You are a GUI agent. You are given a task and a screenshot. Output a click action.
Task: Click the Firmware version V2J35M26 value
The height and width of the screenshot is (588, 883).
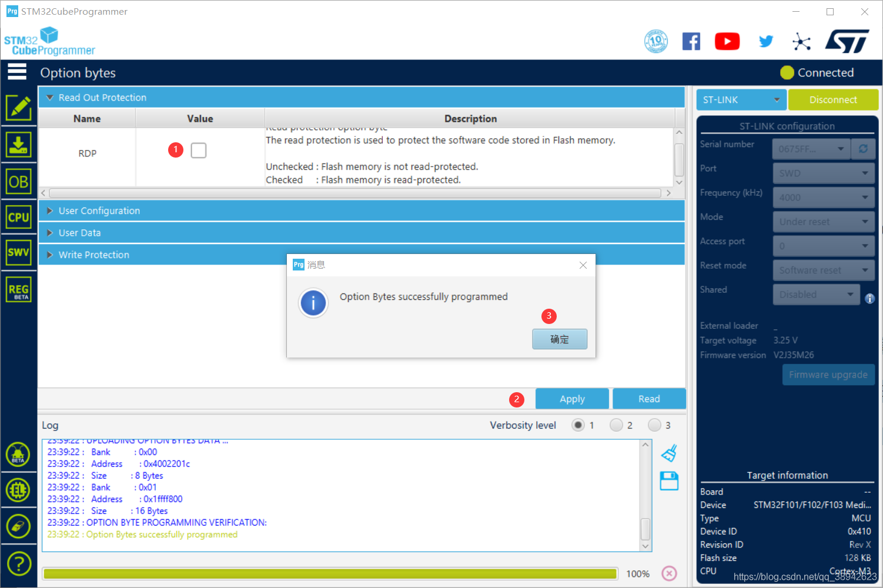pyautogui.click(x=794, y=355)
